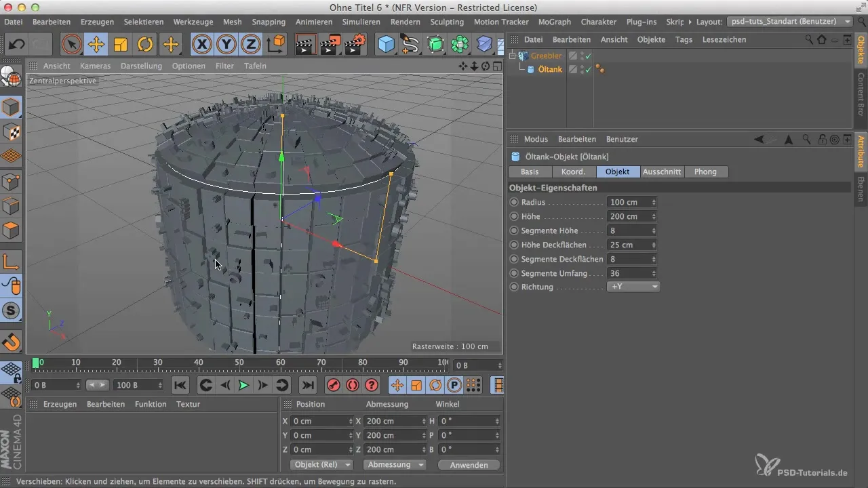The height and width of the screenshot is (488, 868).
Task: Add a cube primitive object
Action: point(386,45)
